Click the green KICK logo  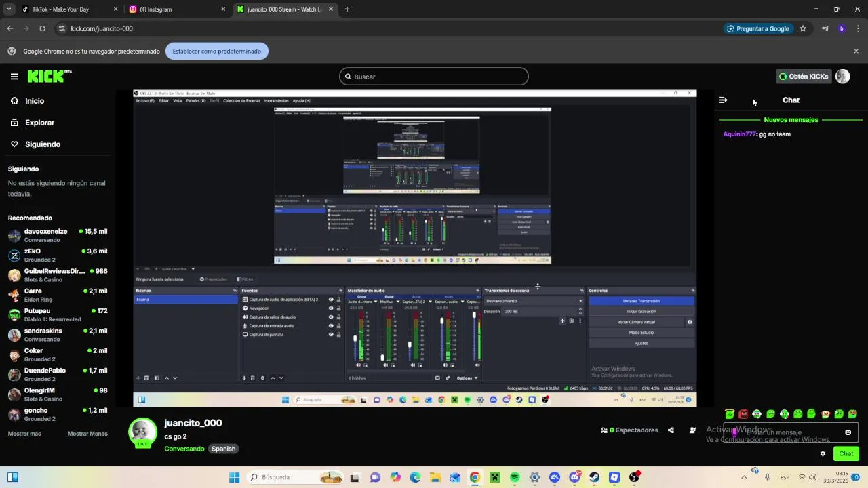point(50,77)
